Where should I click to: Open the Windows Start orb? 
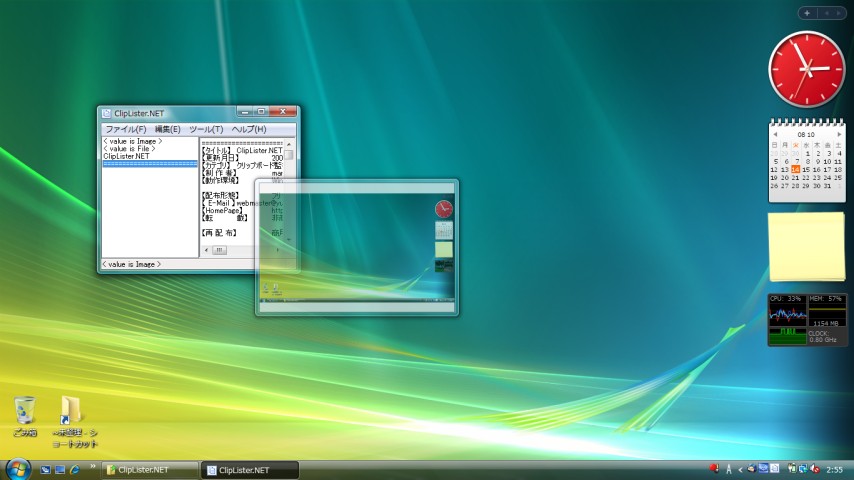point(18,469)
